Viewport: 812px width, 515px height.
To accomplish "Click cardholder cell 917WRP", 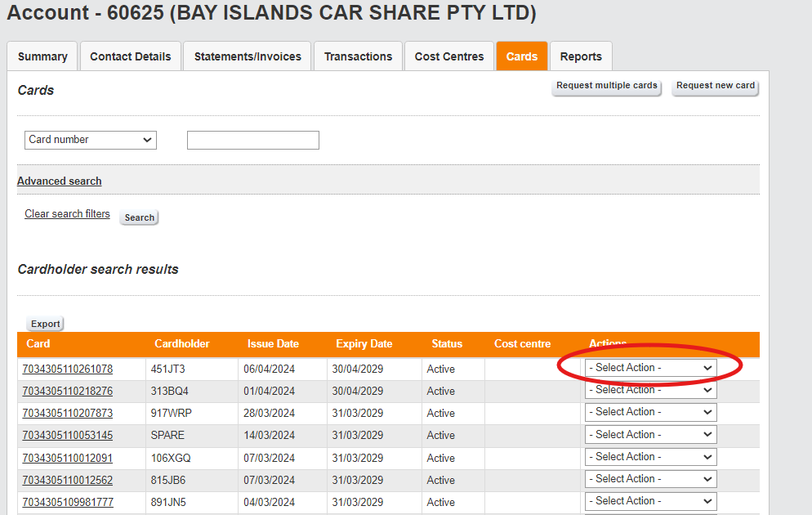I will 172,414.
